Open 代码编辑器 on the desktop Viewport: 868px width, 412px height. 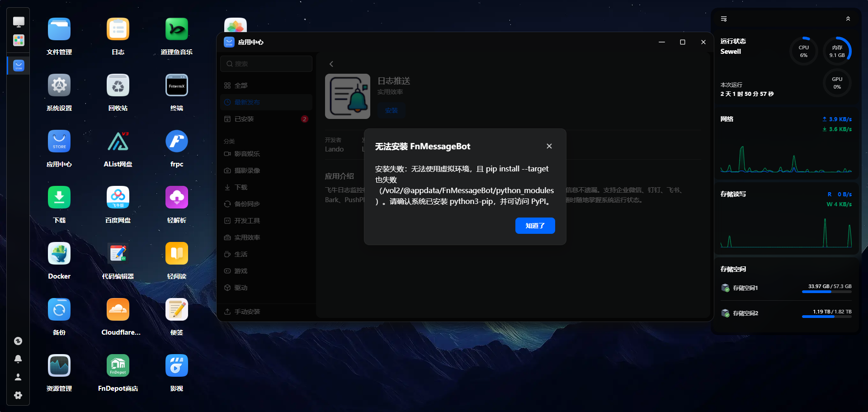[x=118, y=254]
